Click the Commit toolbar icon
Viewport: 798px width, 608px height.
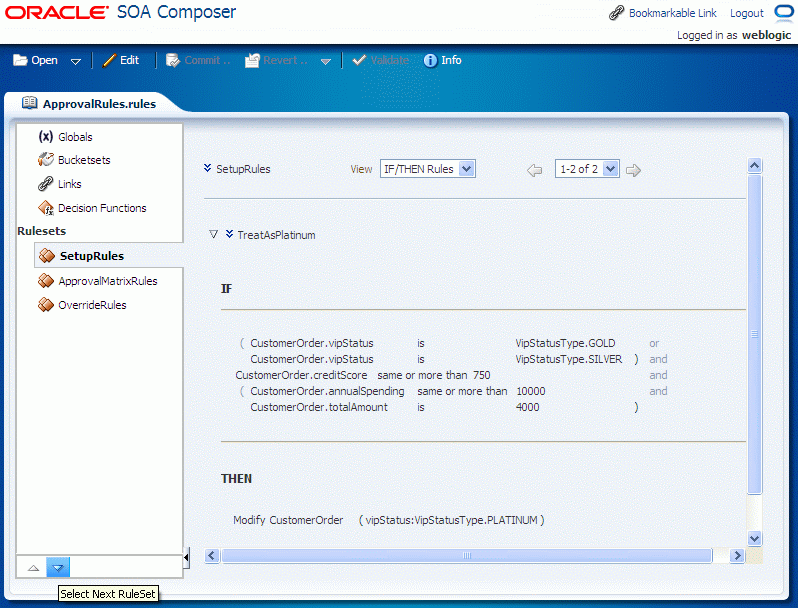[x=173, y=61]
